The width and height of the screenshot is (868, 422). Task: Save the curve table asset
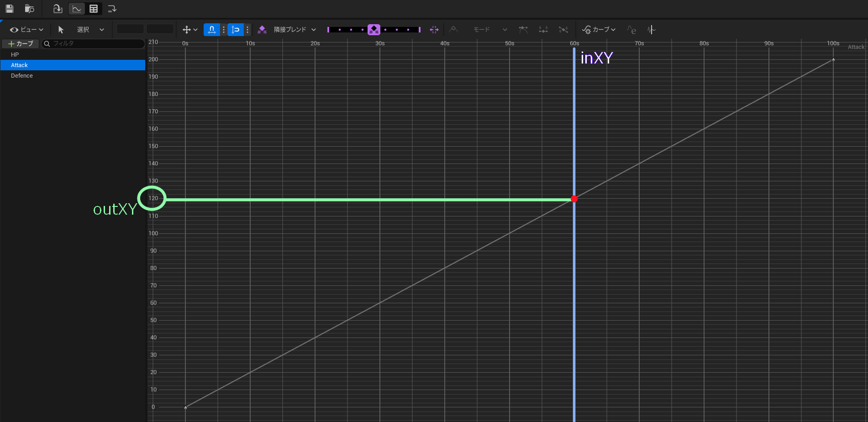click(x=10, y=9)
